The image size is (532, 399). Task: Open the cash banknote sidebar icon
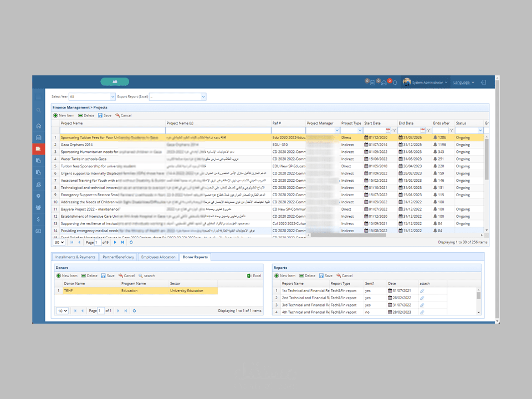(x=38, y=231)
